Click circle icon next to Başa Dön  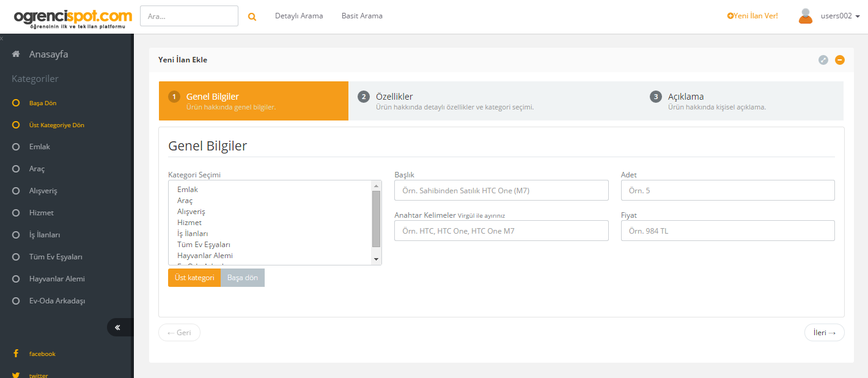pos(17,103)
